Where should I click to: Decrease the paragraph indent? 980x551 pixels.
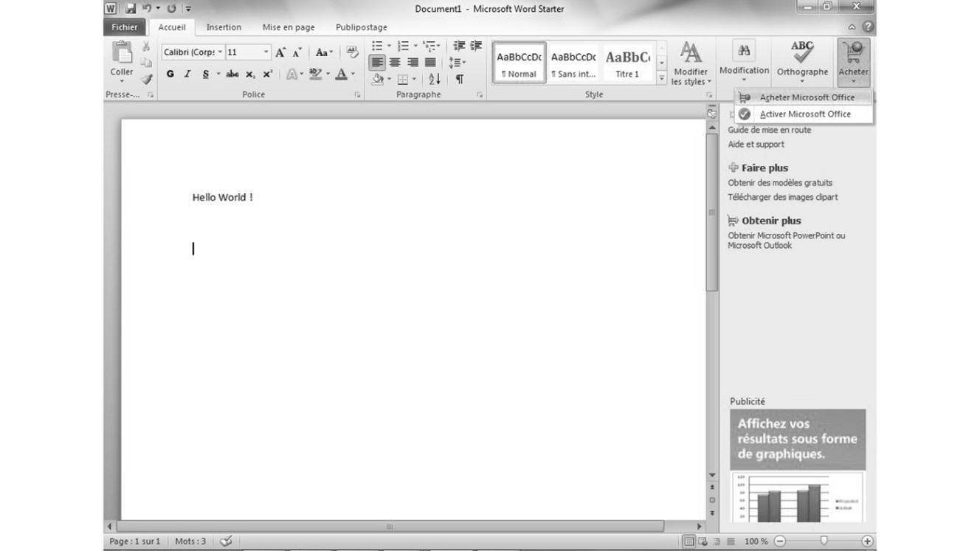click(x=459, y=46)
